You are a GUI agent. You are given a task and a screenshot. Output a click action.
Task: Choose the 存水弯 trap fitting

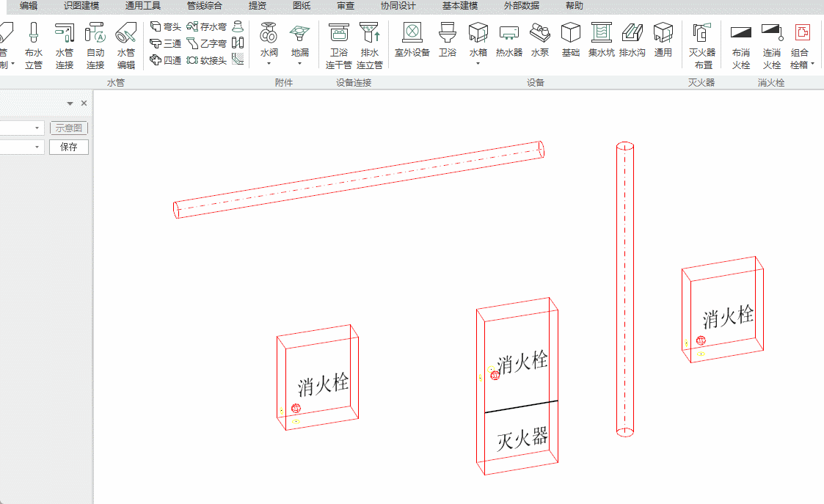tap(206, 27)
